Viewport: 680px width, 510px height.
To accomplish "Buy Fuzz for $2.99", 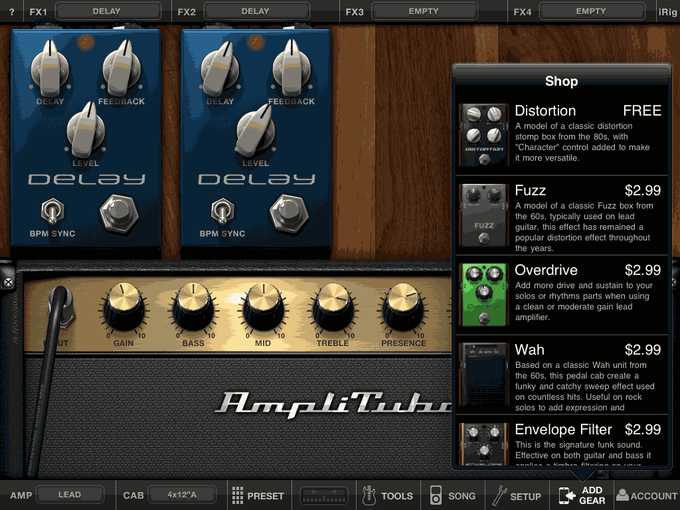I will pyautogui.click(x=643, y=191).
